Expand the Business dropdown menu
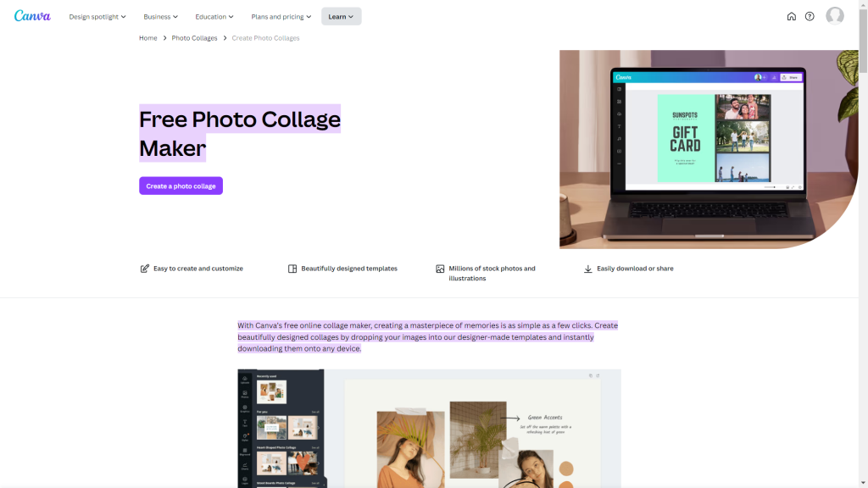Screen dimensions: 868x488 (x=160, y=17)
